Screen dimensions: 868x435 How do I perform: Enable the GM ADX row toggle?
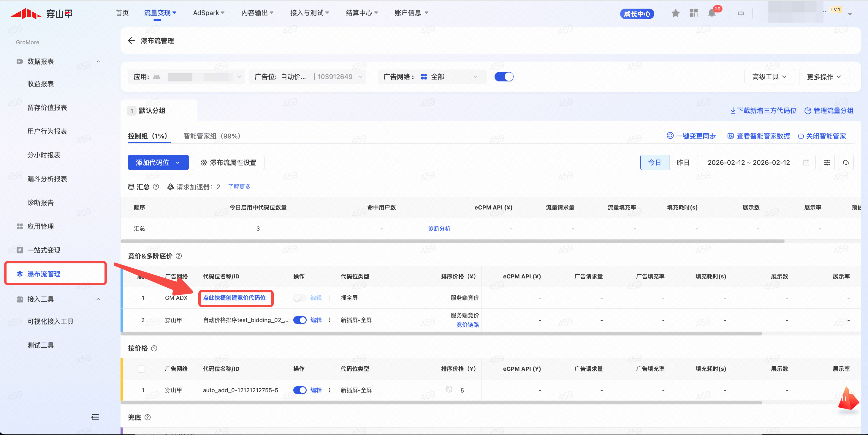click(299, 298)
